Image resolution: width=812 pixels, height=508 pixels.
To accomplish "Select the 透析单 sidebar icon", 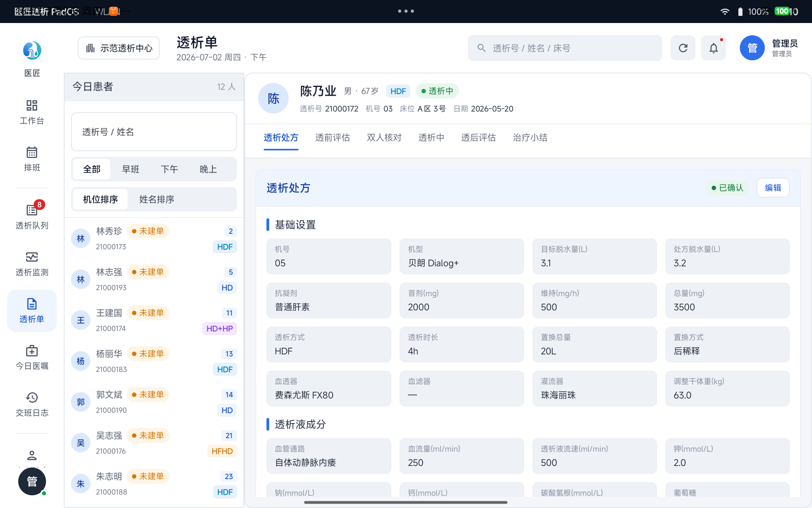I will coord(32,304).
